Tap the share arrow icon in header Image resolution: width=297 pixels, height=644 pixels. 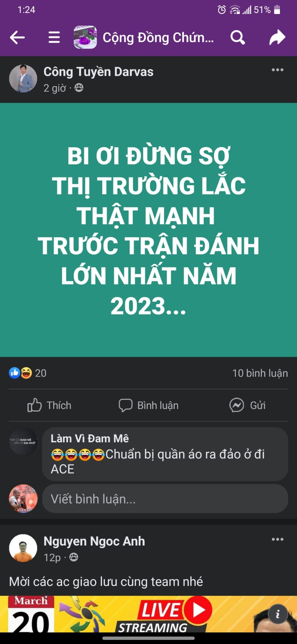pos(277,37)
